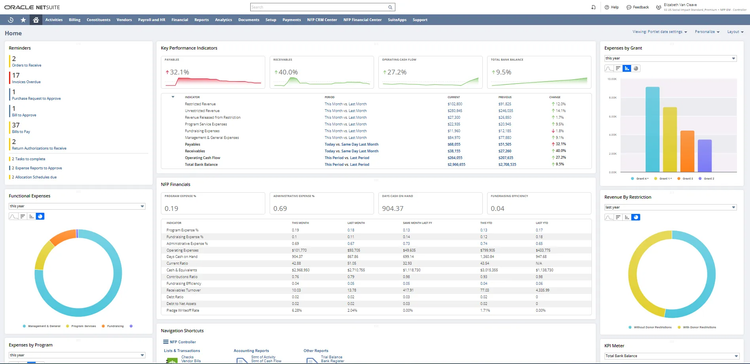Go to the Home icon in navbar
The width and height of the screenshot is (750, 364).
tap(35, 20)
